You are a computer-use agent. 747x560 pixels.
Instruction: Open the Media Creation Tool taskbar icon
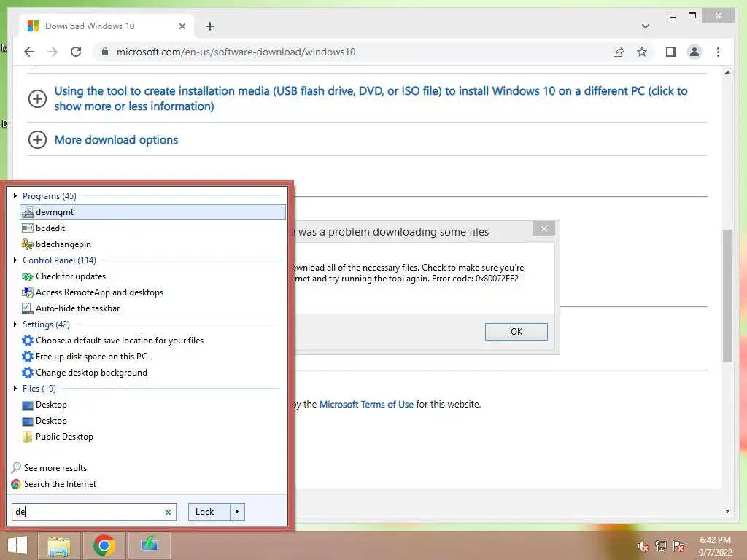pos(150,545)
